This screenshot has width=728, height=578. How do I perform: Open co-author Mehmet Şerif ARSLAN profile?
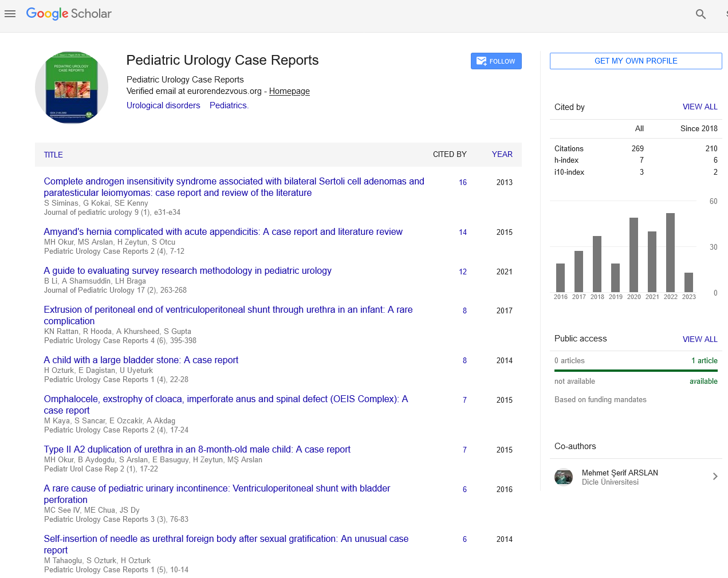click(x=620, y=473)
